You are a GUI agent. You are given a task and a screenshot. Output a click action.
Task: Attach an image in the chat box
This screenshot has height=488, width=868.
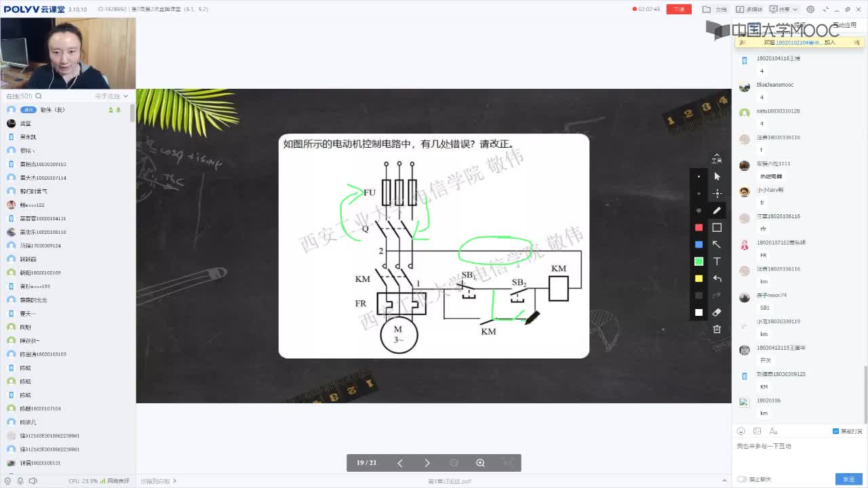757,431
